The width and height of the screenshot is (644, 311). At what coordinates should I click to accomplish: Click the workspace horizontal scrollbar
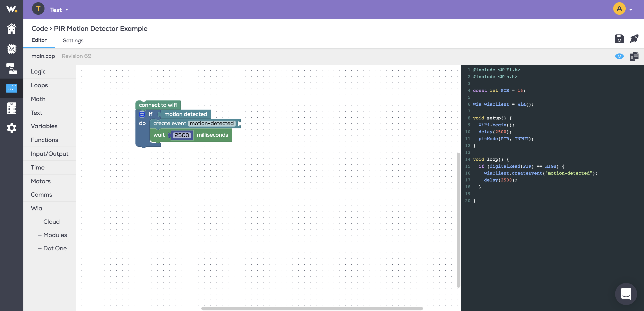coord(312,308)
